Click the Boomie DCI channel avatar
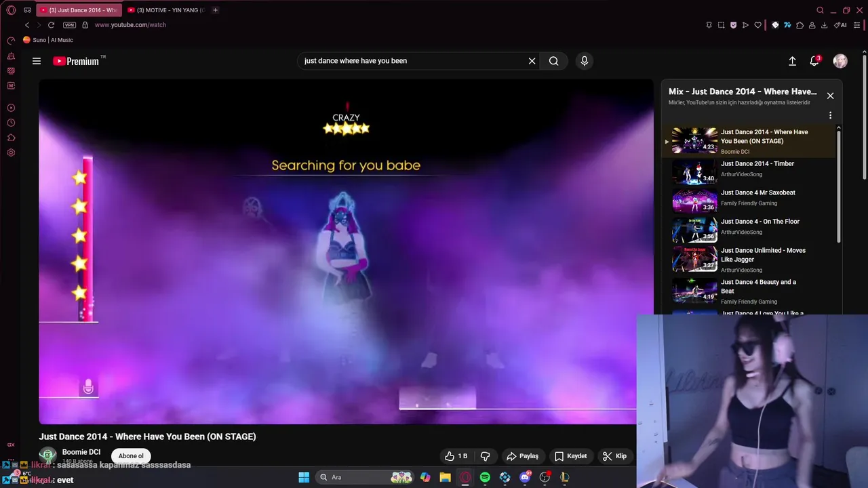 click(x=47, y=455)
